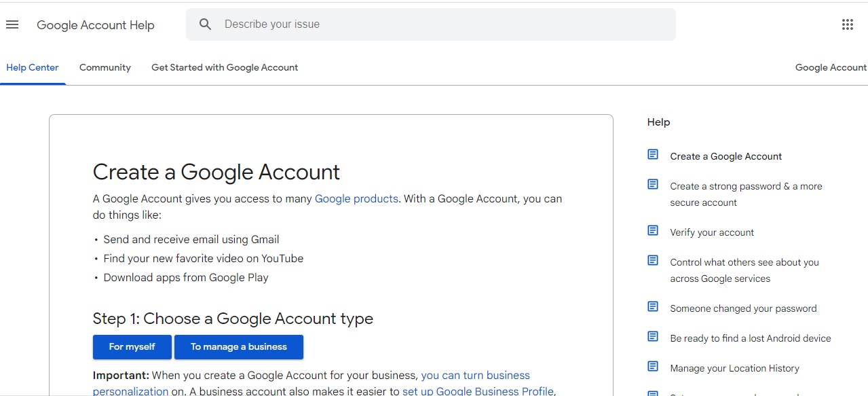Click article icon beside Control what others see

click(x=653, y=261)
